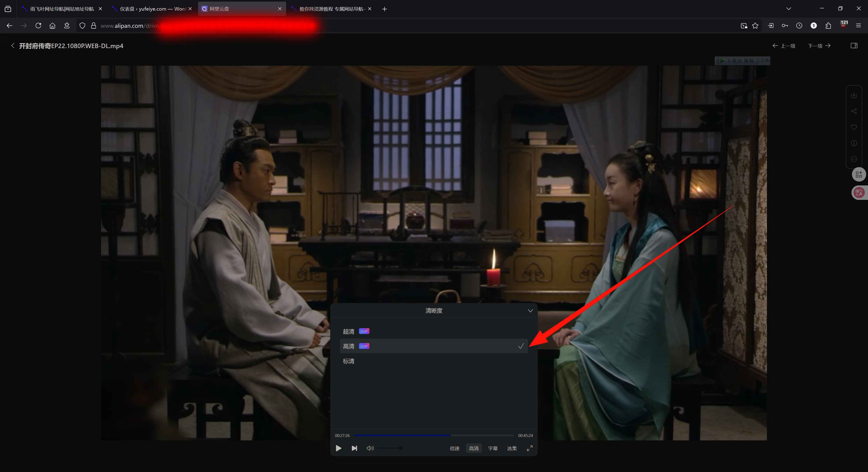
Task: Close the 雨飞叶网址导航 tab
Action: (x=100, y=9)
